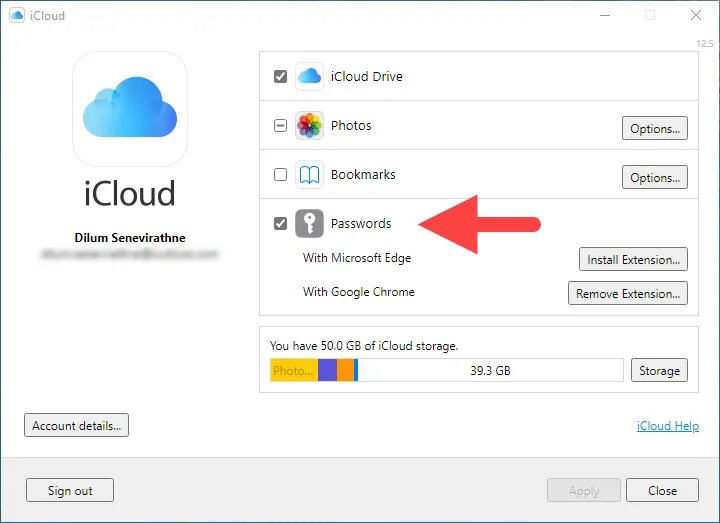Open the Storage button
This screenshot has height=523, width=720.
pyautogui.click(x=659, y=370)
